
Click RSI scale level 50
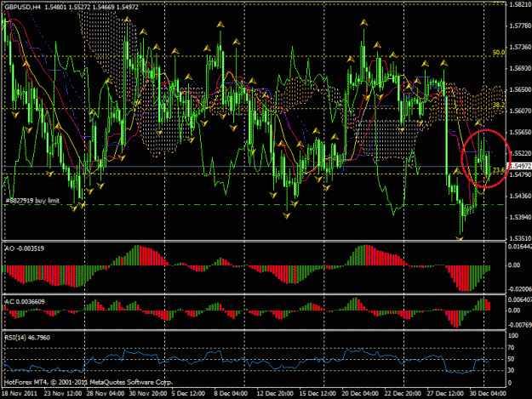[512, 359]
